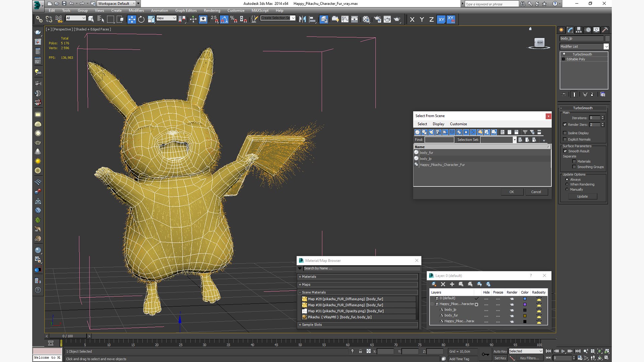Open Select by Name tool in main toolbar
This screenshot has width=644, height=362.
click(x=100, y=19)
